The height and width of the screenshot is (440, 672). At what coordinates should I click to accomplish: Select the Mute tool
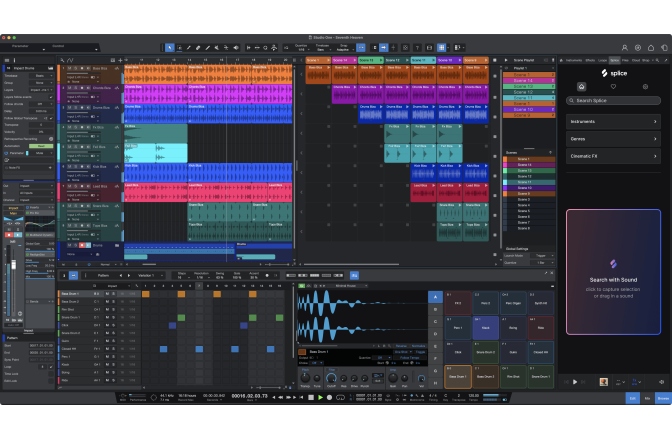pos(217,48)
